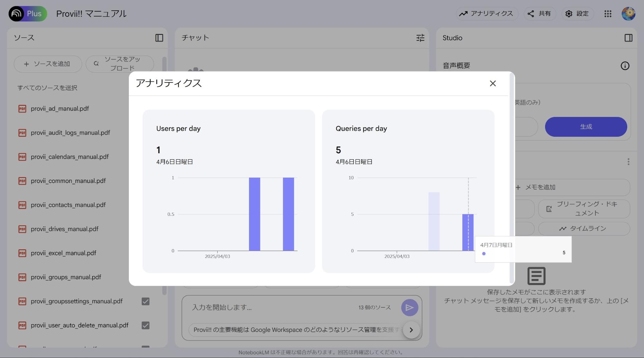Click the Users per day heading
The height and width of the screenshot is (358, 644).
178,128
